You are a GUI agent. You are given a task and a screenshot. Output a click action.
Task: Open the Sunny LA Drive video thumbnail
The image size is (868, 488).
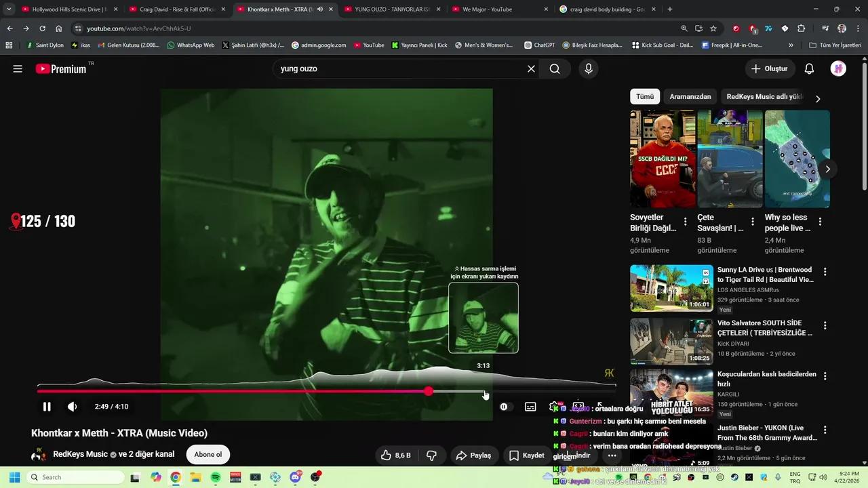[x=671, y=287]
